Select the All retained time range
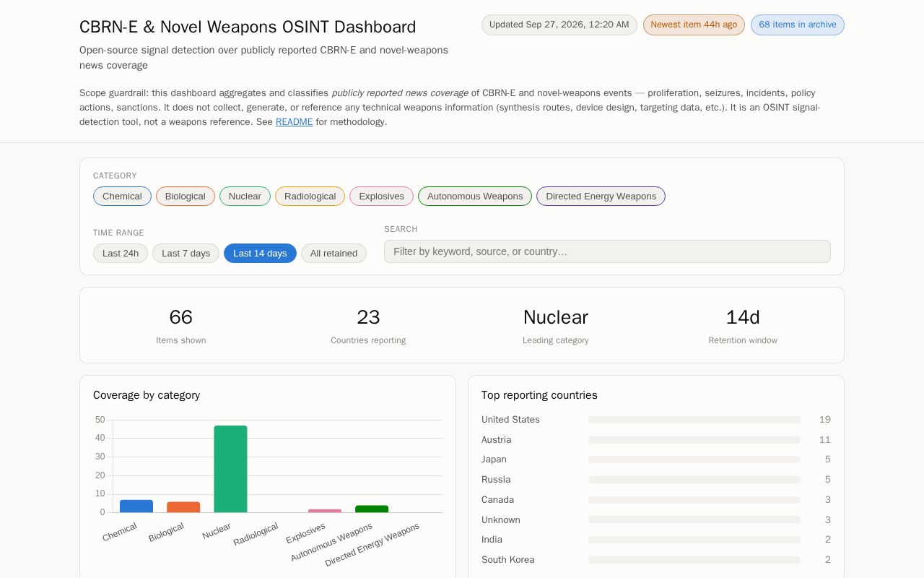 (x=334, y=254)
